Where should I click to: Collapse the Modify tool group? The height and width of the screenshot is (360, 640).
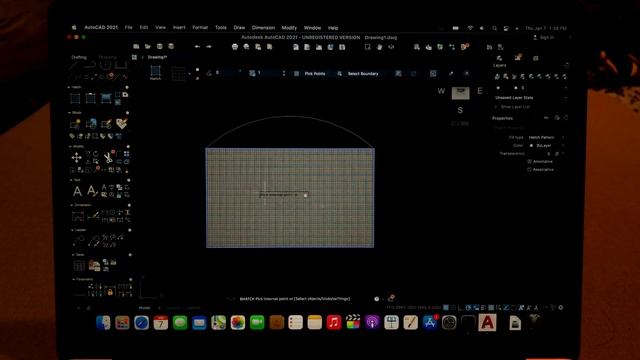pos(70,147)
